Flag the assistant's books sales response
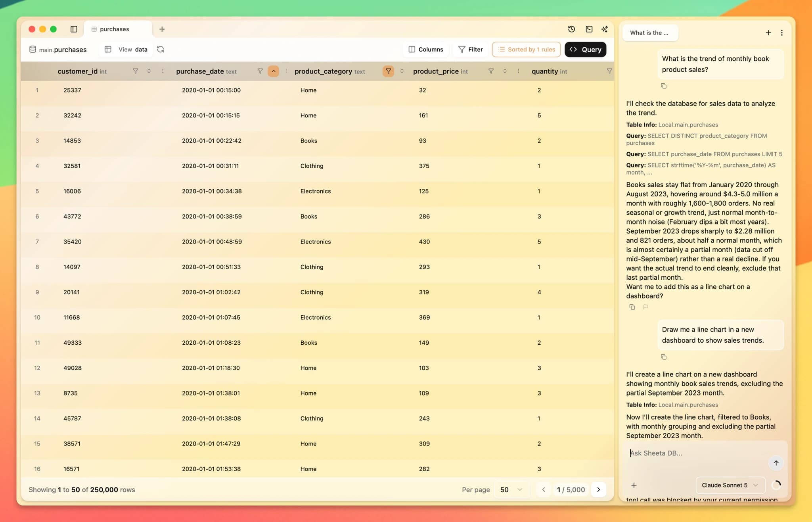 pyautogui.click(x=645, y=307)
